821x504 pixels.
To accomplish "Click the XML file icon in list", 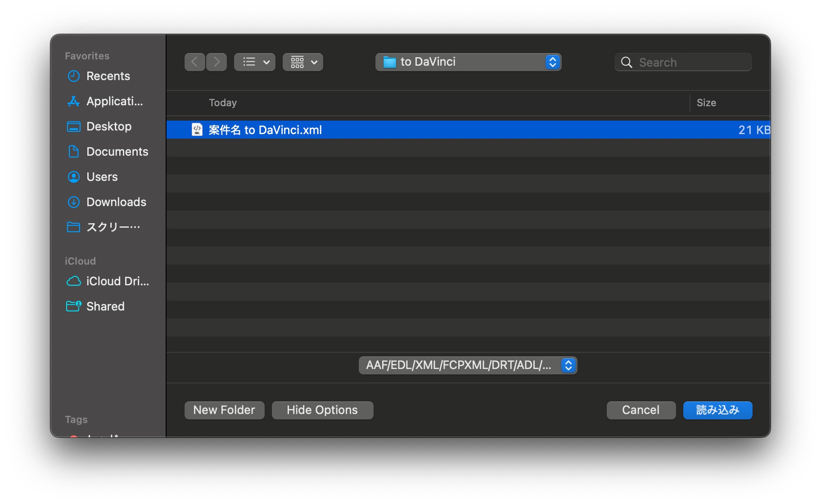I will 197,130.
